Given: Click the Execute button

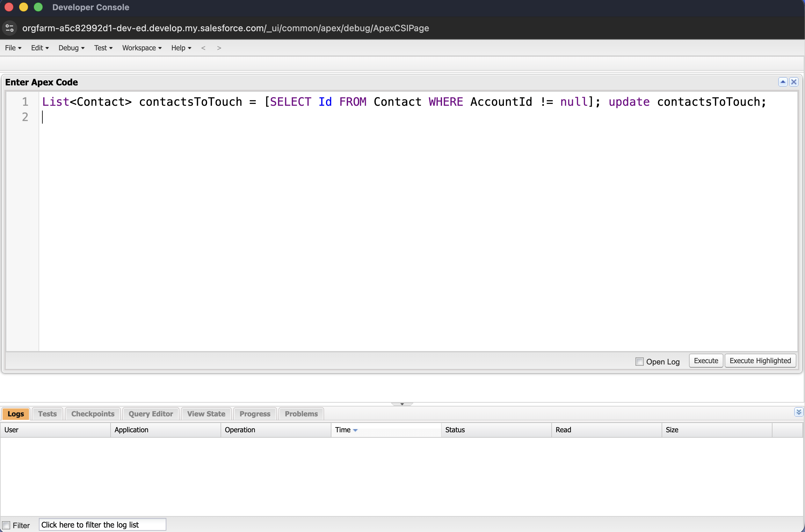Looking at the screenshot, I should pos(706,361).
